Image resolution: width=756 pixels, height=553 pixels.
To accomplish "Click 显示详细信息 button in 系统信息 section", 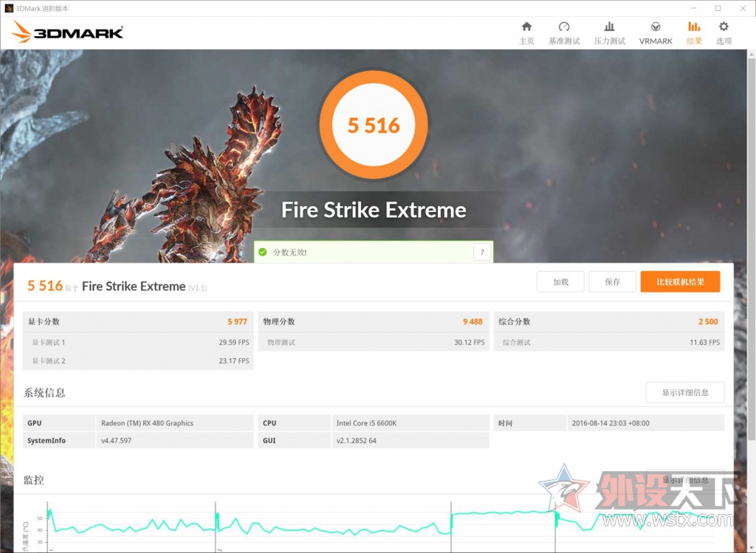I will click(x=685, y=393).
